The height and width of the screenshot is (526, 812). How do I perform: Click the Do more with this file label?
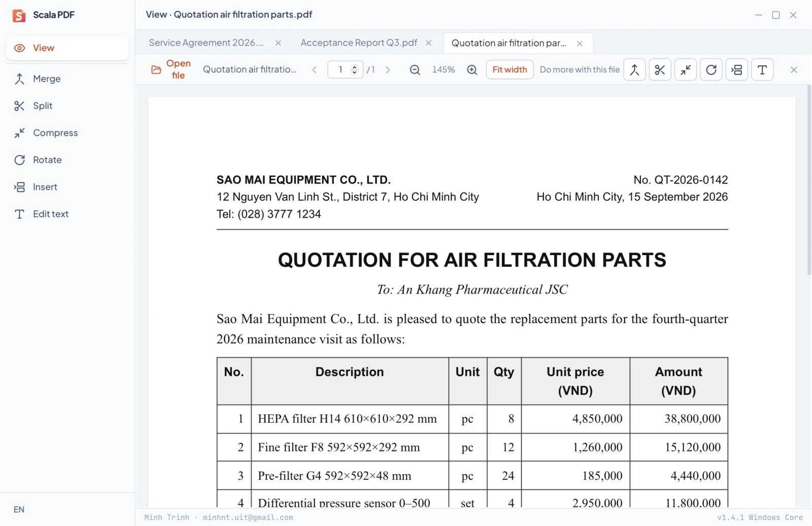tap(580, 69)
